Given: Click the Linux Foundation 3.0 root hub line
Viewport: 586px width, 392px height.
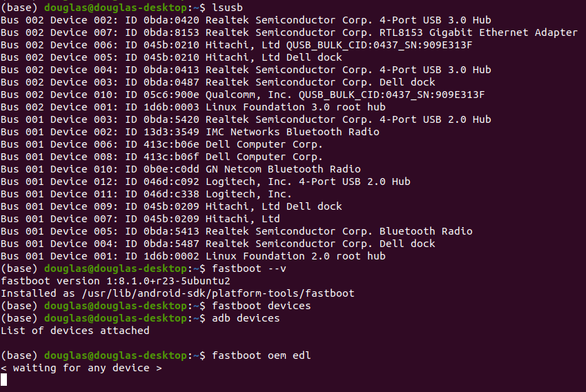Looking at the screenshot, I should pos(295,107).
